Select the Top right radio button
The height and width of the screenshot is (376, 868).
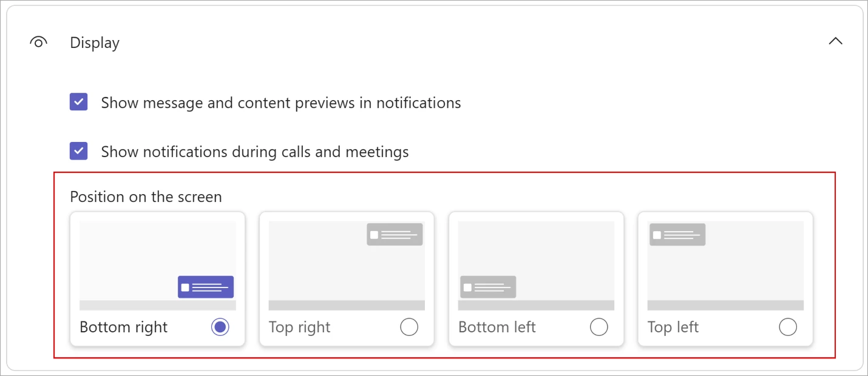[409, 327]
